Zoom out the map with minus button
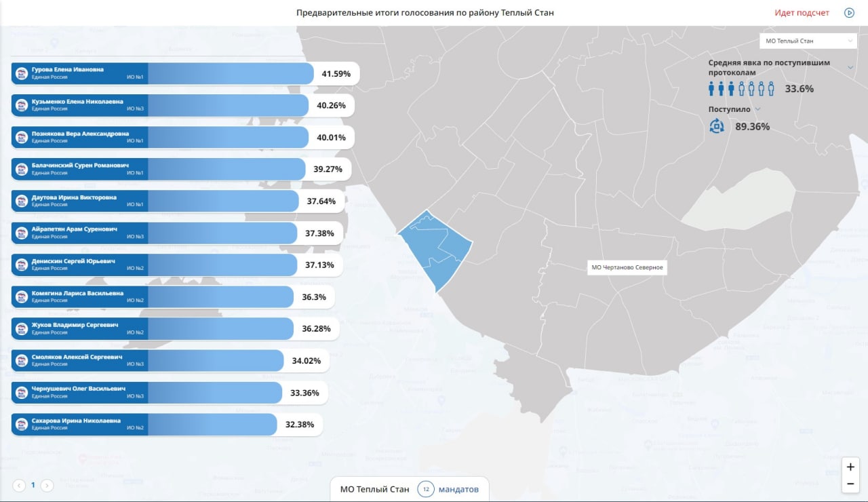The width and height of the screenshot is (868, 502). pyautogui.click(x=850, y=484)
